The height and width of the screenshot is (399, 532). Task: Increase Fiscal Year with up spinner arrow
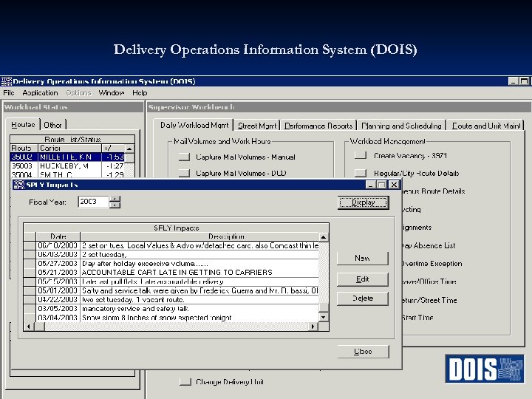coord(115,199)
